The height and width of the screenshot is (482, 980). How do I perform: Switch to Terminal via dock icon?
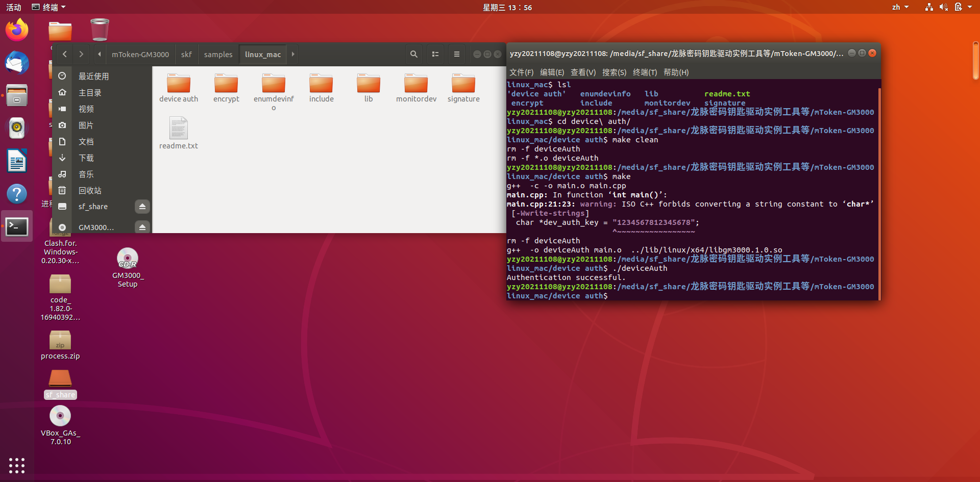coord(17,226)
